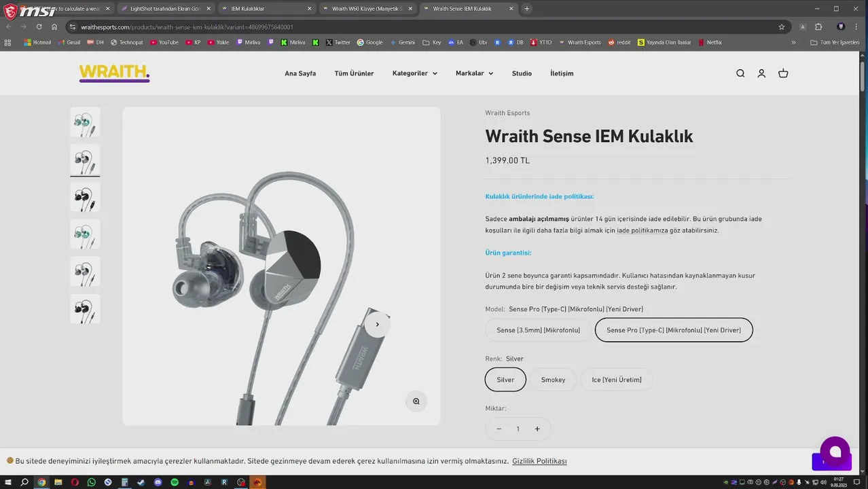Click the image zoom magnifier button
Image resolution: width=868 pixels, height=489 pixels.
416,401
